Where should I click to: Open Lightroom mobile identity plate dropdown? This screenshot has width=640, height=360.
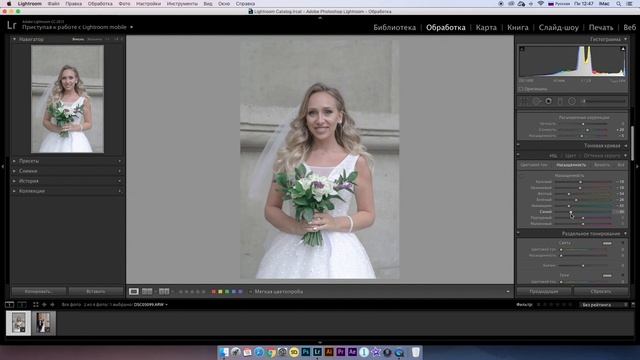point(131,27)
